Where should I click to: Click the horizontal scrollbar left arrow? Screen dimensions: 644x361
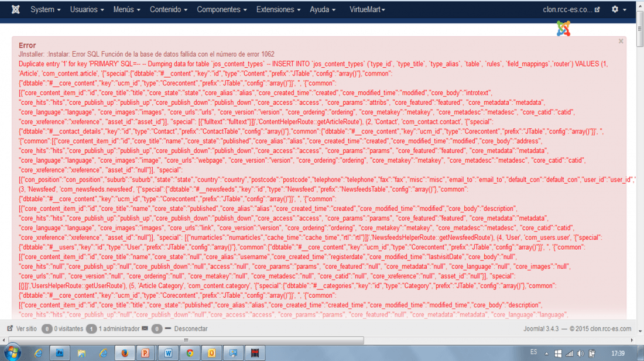click(x=4, y=340)
